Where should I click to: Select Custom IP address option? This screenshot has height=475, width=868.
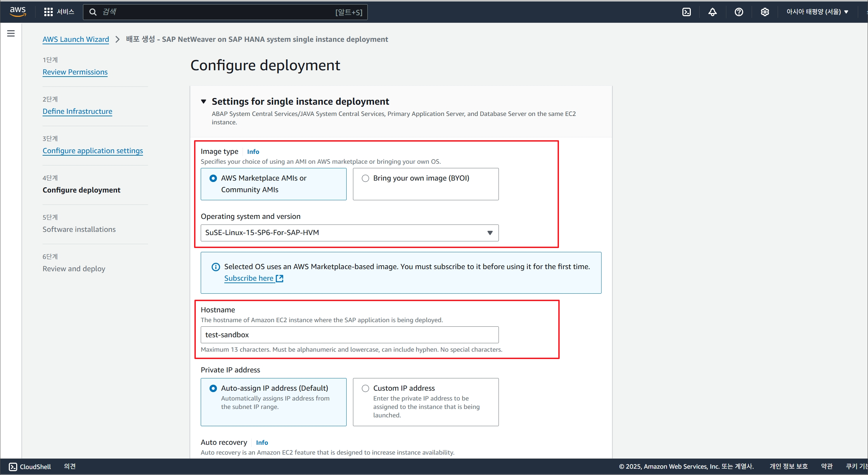coord(426,402)
